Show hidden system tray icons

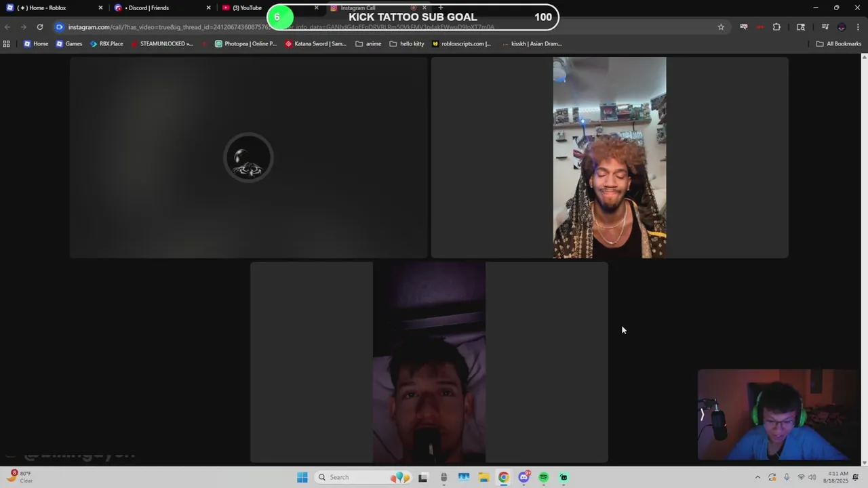(757, 477)
